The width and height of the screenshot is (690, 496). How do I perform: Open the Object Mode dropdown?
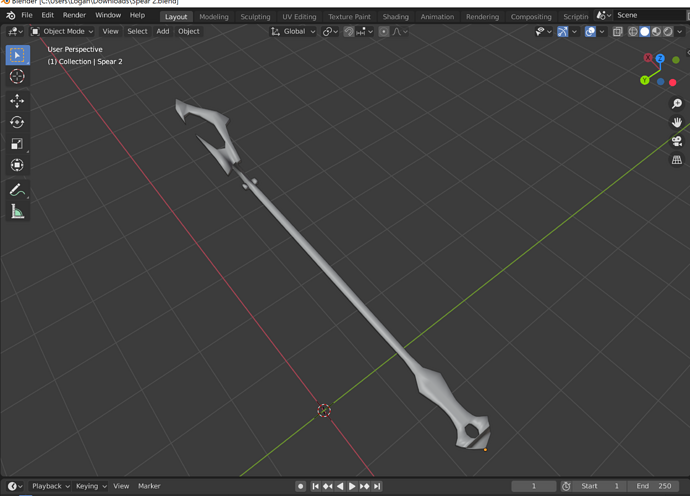pos(62,32)
